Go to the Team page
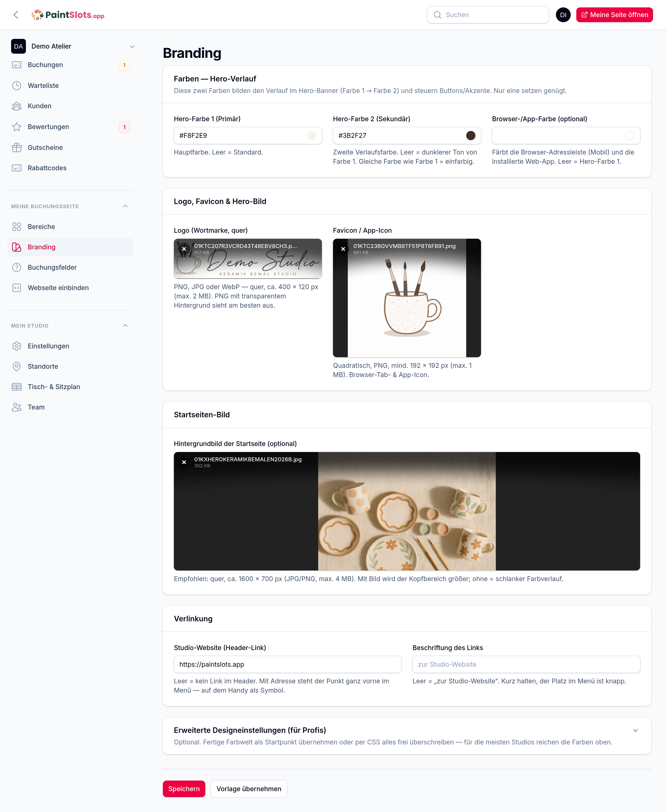The width and height of the screenshot is (666, 812). click(71, 407)
